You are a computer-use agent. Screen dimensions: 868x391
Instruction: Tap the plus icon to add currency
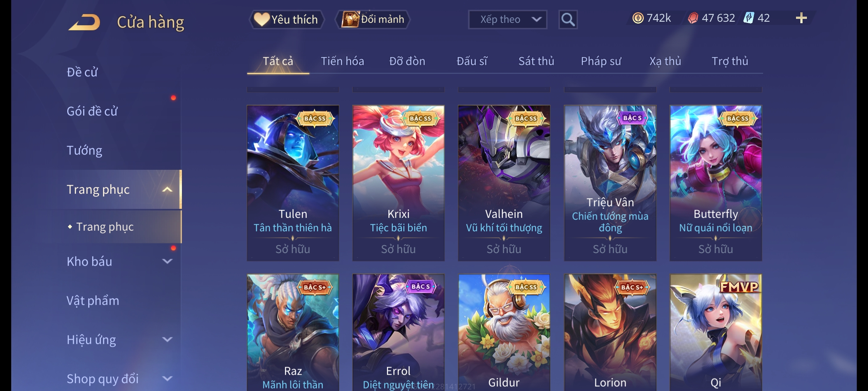pyautogui.click(x=801, y=18)
